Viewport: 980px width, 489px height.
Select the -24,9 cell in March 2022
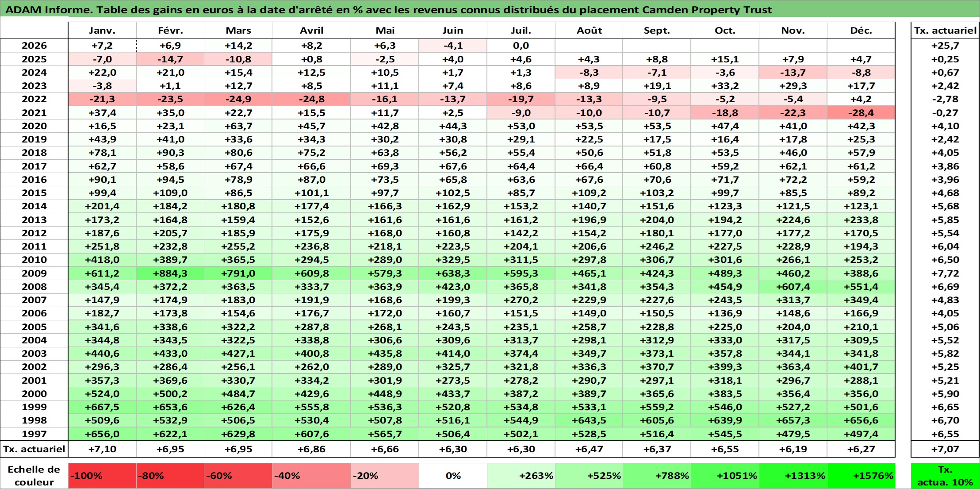click(x=238, y=99)
